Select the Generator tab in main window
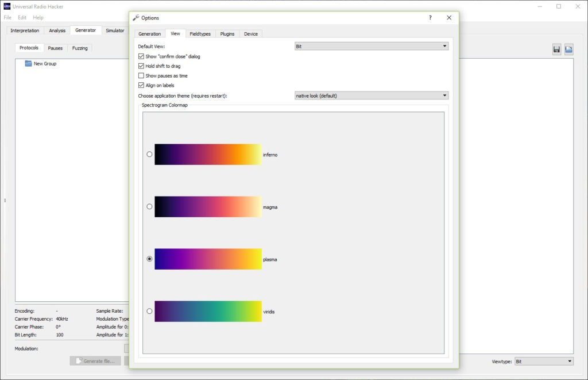Screen dimensions: 588x380 coord(86,30)
